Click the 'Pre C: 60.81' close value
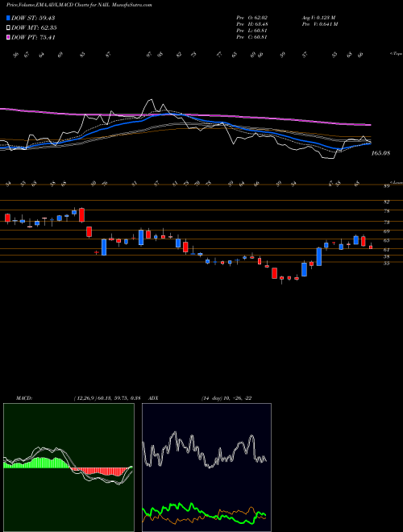The image size is (403, 532). [x=252, y=37]
